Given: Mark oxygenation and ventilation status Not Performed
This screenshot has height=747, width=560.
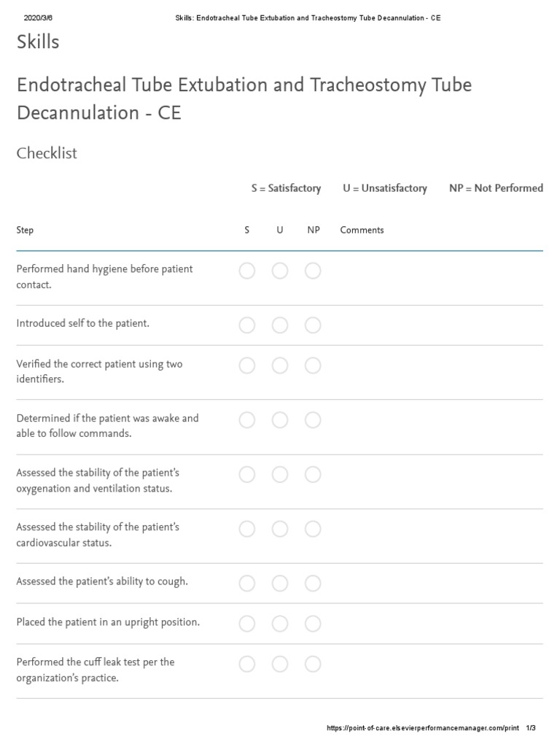Looking at the screenshot, I should pos(313,475).
